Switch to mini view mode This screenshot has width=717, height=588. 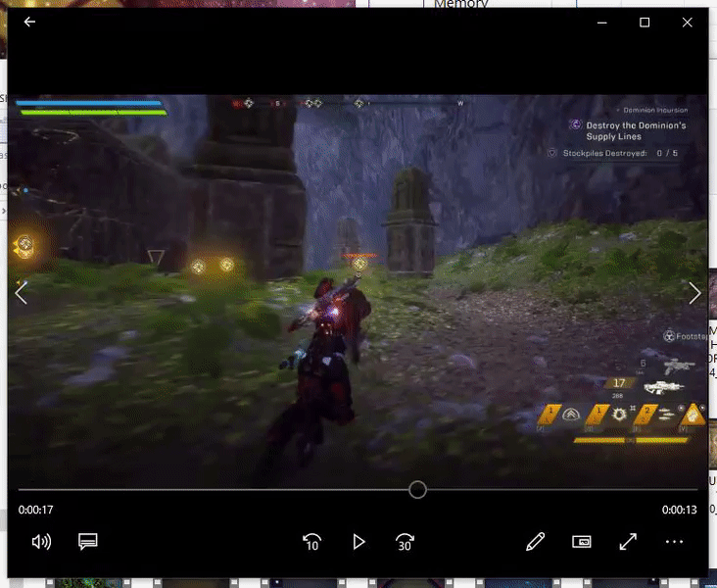point(582,542)
